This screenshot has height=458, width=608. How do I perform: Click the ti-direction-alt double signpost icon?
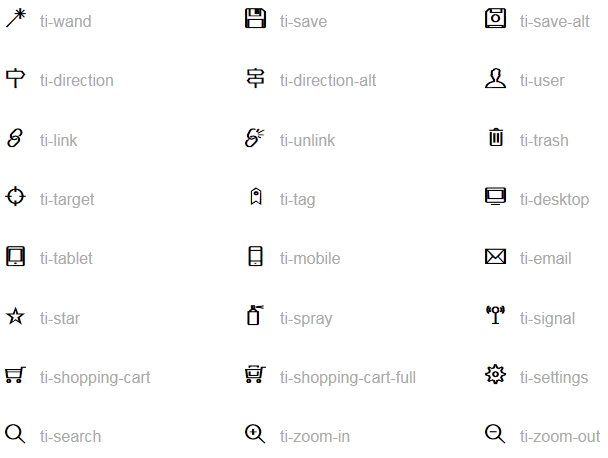tap(256, 78)
